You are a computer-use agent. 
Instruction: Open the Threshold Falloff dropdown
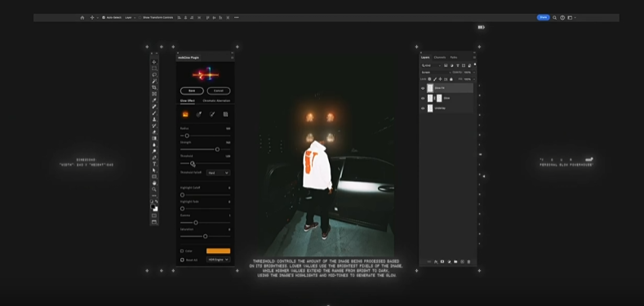218,173
